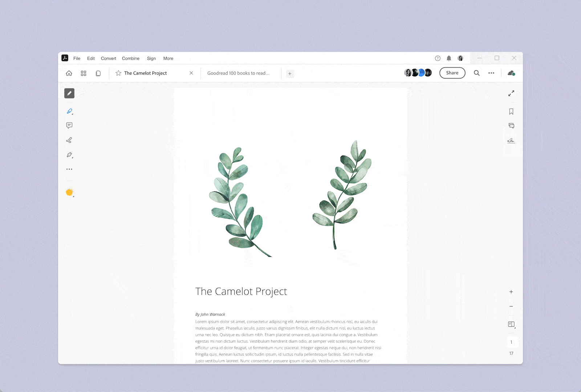Open the signatures panel icon
This screenshot has height=392, width=581.
pyautogui.click(x=511, y=140)
